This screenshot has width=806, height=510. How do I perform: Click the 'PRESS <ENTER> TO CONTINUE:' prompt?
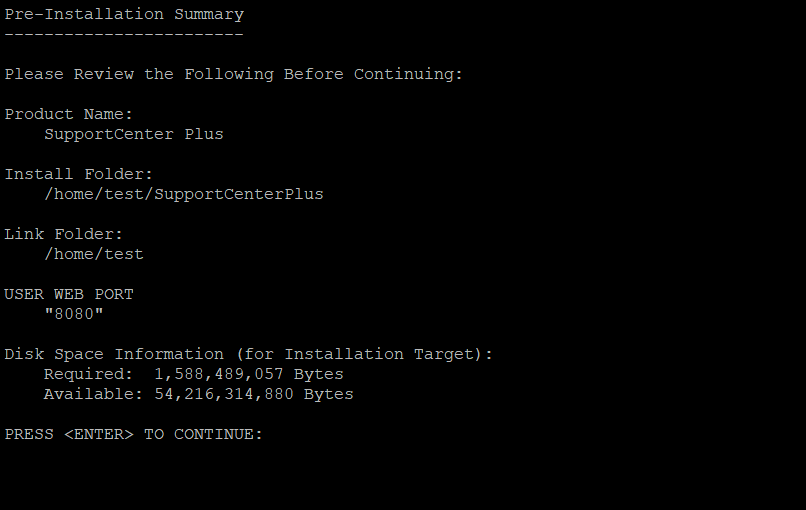(x=134, y=434)
